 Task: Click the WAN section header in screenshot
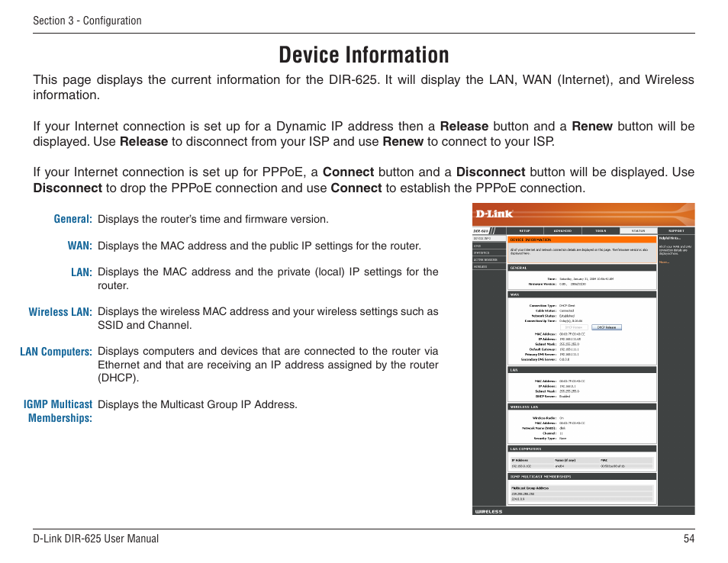click(582, 294)
